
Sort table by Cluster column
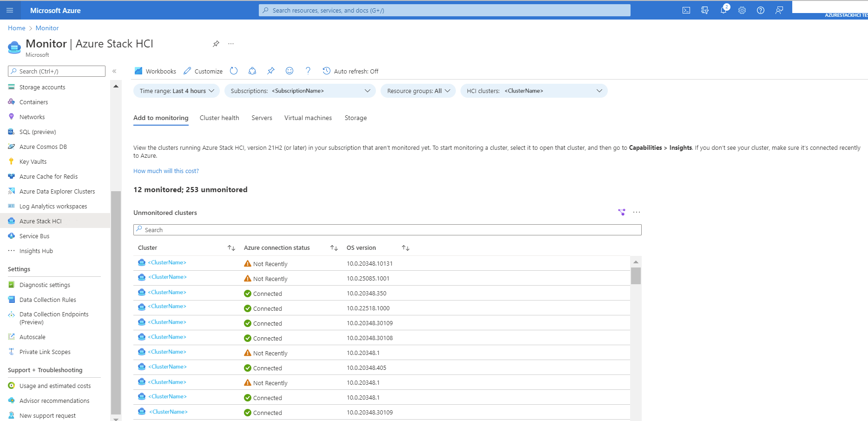231,248
